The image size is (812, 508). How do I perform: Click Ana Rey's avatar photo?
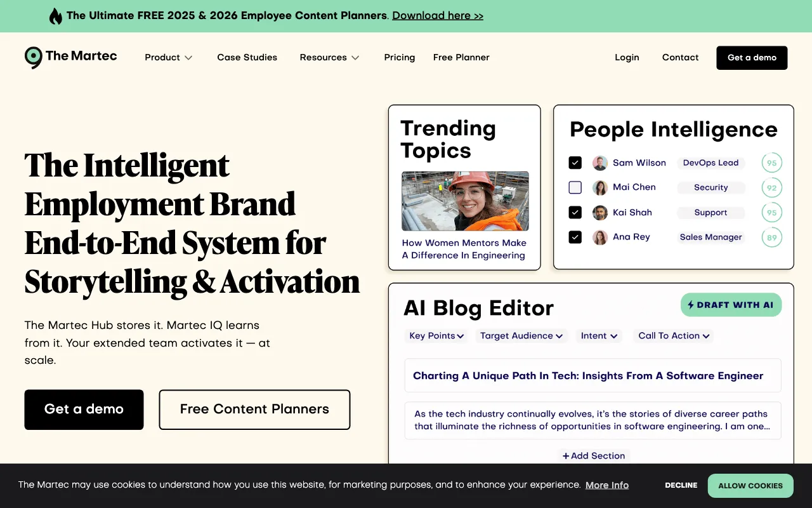(600, 237)
